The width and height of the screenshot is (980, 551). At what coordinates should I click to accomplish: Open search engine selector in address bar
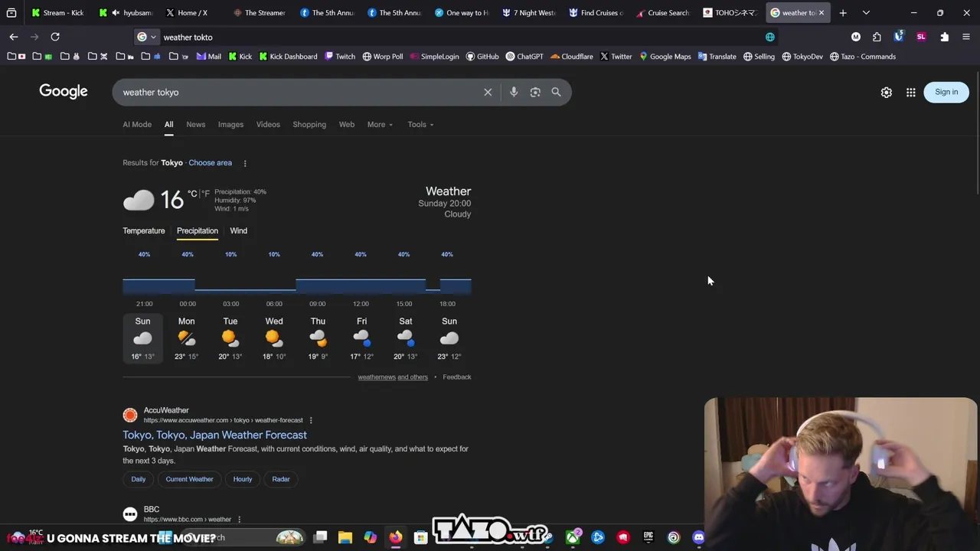tap(145, 37)
